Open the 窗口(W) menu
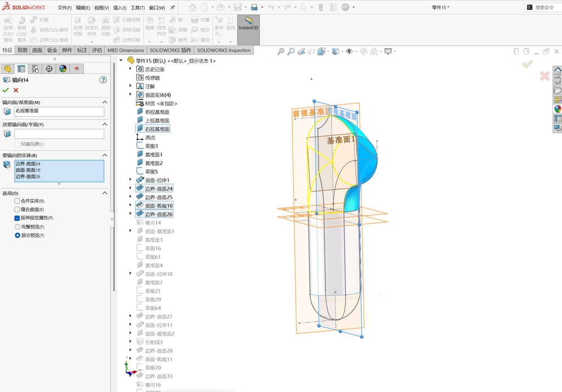 point(157,8)
